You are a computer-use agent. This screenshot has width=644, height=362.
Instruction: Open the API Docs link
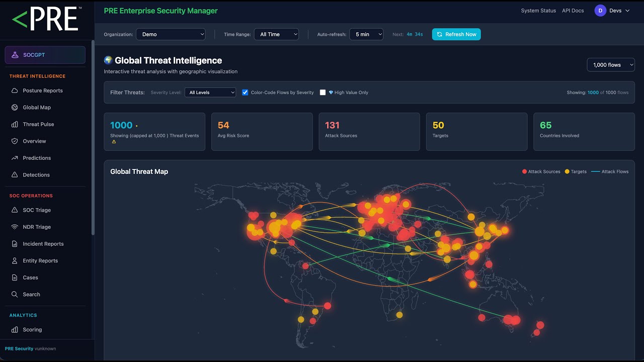pos(573,11)
